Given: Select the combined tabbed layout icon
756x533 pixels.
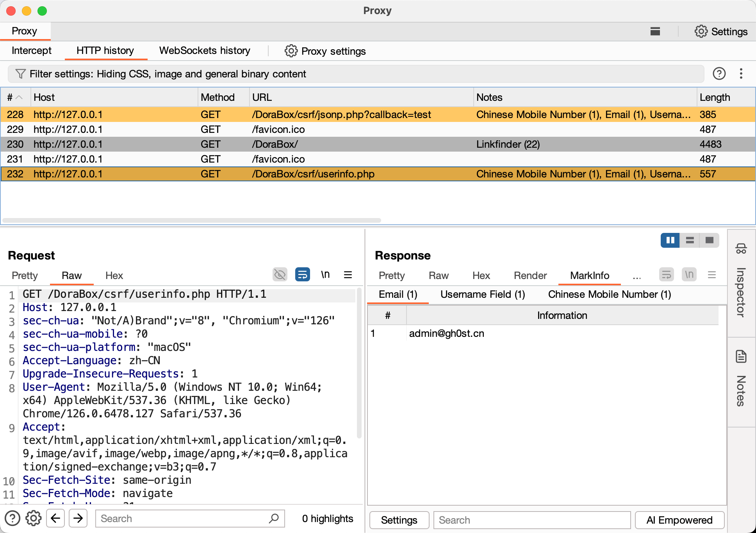Looking at the screenshot, I should point(709,240).
